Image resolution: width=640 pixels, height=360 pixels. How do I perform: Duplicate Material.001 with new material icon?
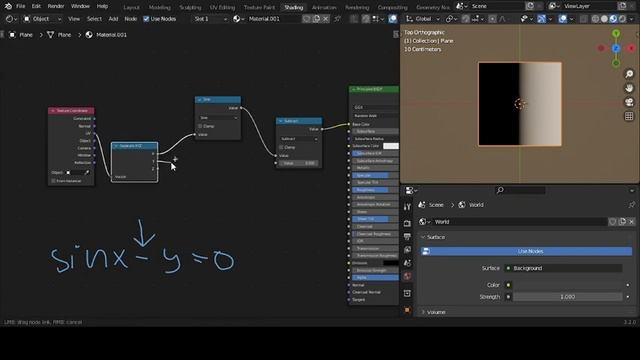(316, 19)
